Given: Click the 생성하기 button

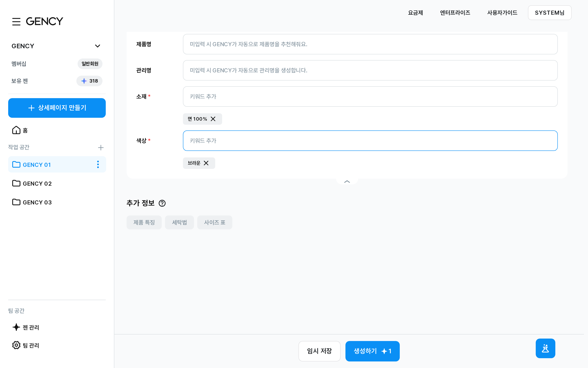Looking at the screenshot, I should click(372, 351).
